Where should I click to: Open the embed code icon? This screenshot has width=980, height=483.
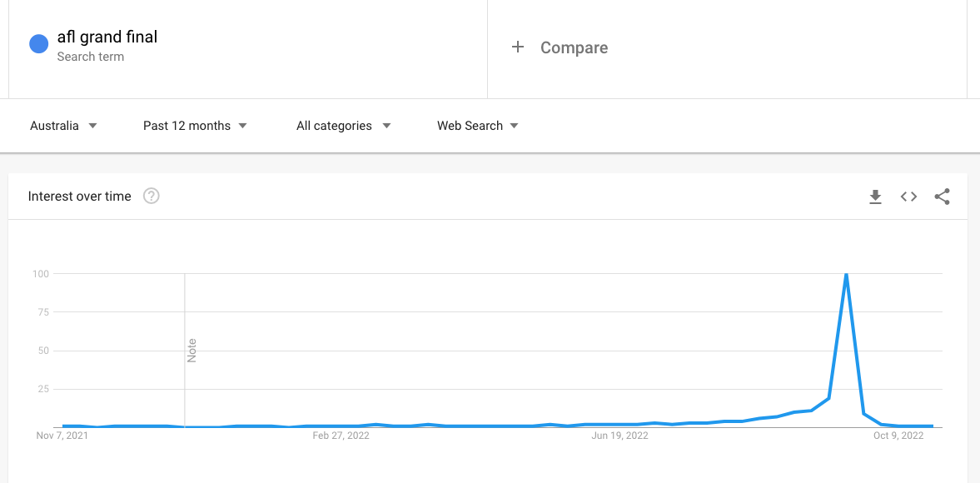pyautogui.click(x=908, y=197)
